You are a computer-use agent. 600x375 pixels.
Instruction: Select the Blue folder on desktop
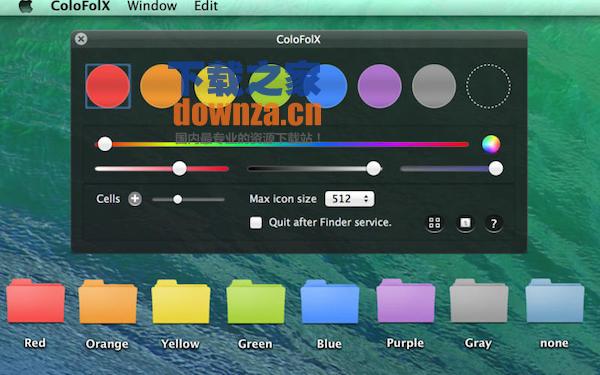[330, 302]
